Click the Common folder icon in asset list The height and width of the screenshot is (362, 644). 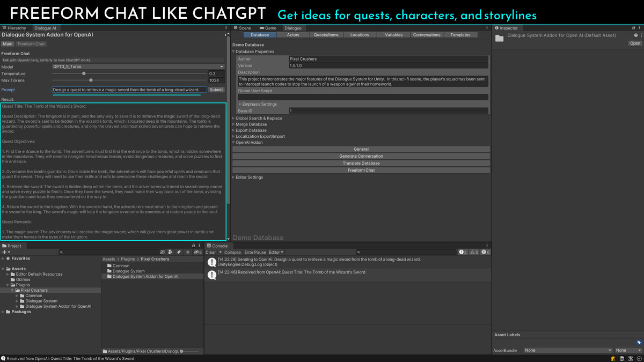(x=109, y=265)
